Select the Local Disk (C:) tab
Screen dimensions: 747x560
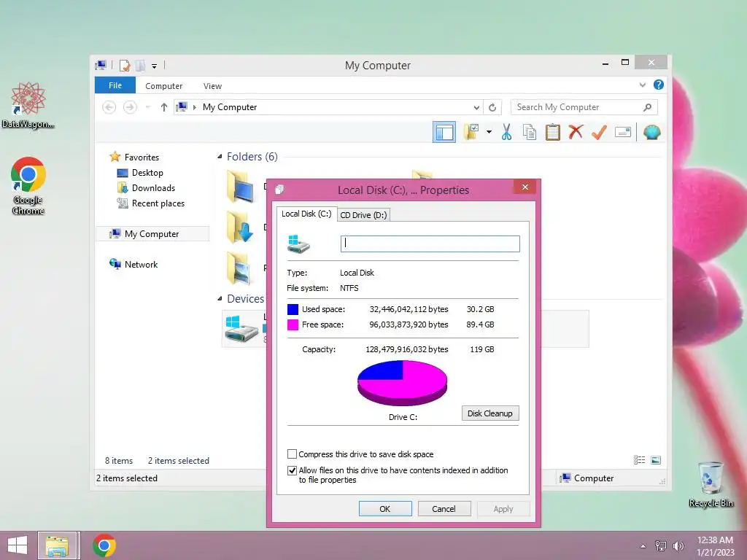pos(306,214)
